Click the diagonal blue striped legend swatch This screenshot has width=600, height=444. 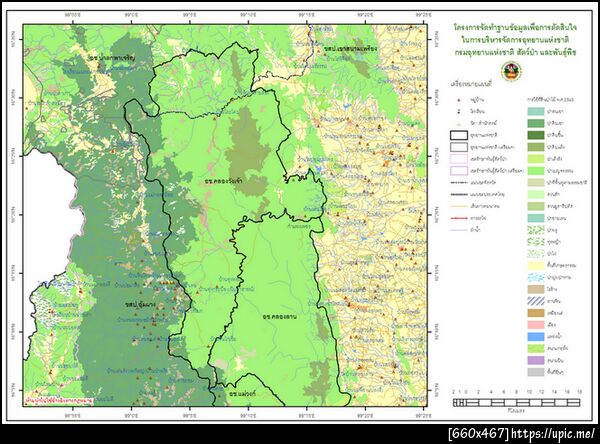tap(536, 301)
